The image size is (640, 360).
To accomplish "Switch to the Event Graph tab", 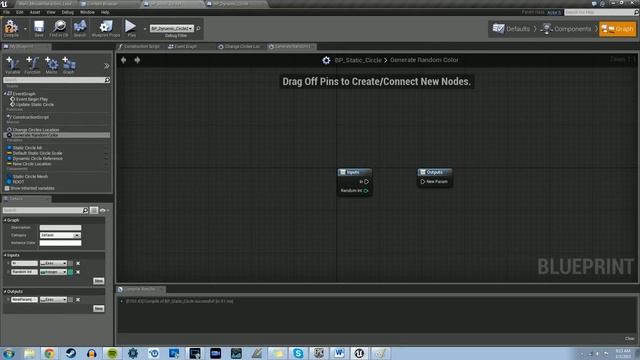I will (183, 47).
